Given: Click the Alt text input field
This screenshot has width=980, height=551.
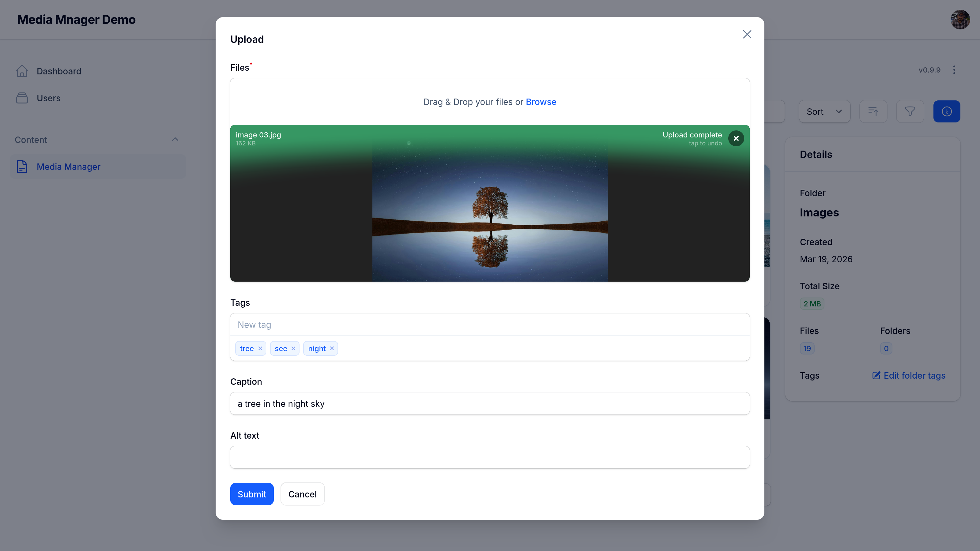Looking at the screenshot, I should (x=489, y=457).
